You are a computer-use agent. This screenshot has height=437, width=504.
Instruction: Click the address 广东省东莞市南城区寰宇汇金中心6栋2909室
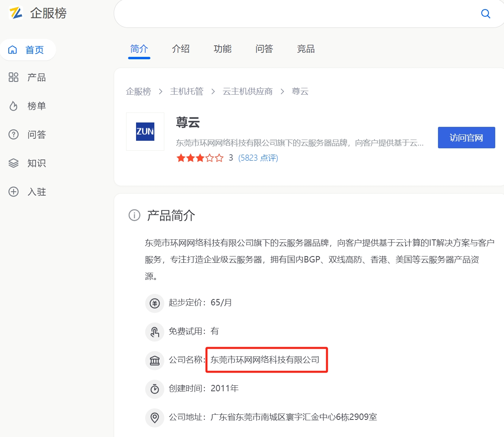(x=294, y=417)
